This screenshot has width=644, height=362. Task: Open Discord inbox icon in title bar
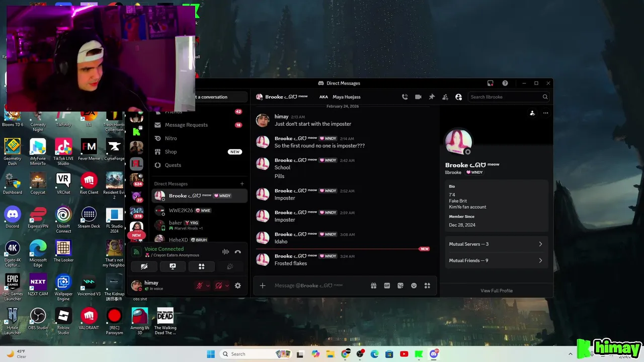pyautogui.click(x=491, y=83)
